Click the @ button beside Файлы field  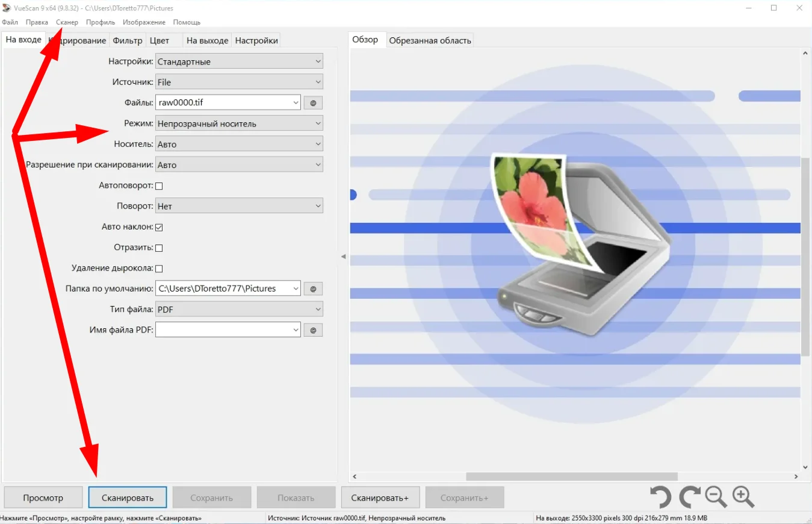click(x=313, y=103)
